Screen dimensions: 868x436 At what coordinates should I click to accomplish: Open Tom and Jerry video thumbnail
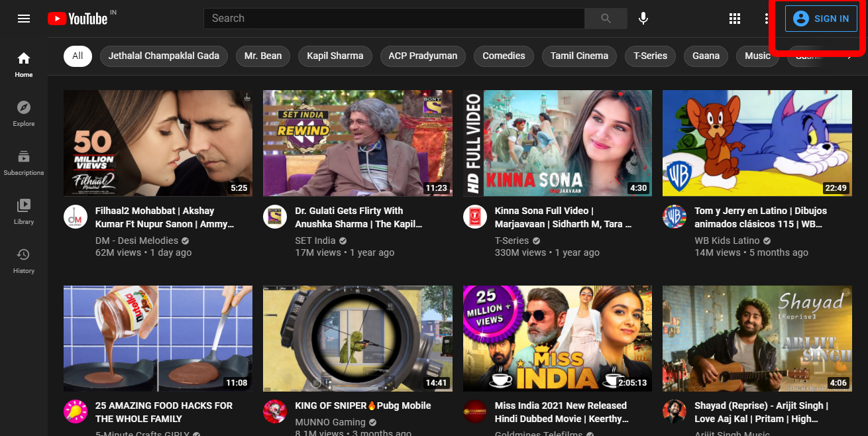[x=757, y=143]
